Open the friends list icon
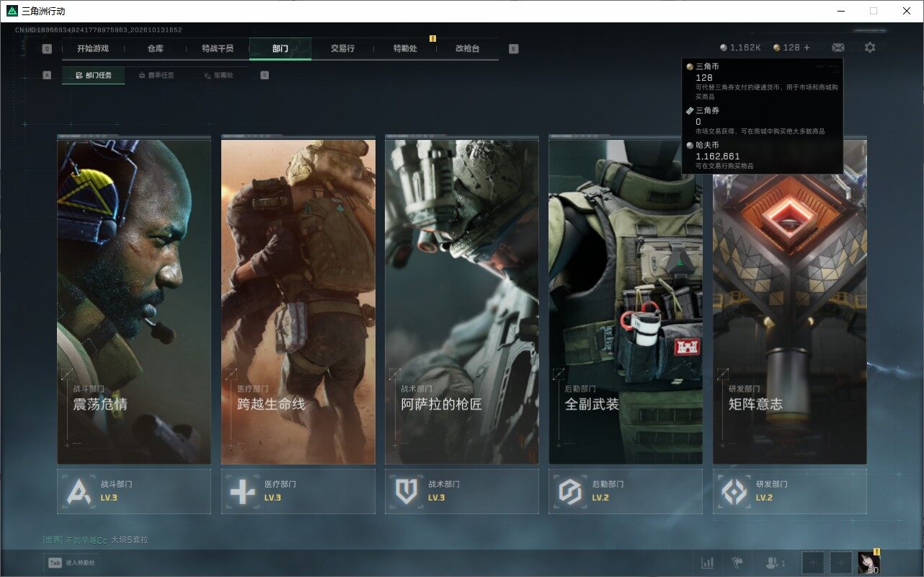Image resolution: width=924 pixels, height=577 pixels. (775, 563)
